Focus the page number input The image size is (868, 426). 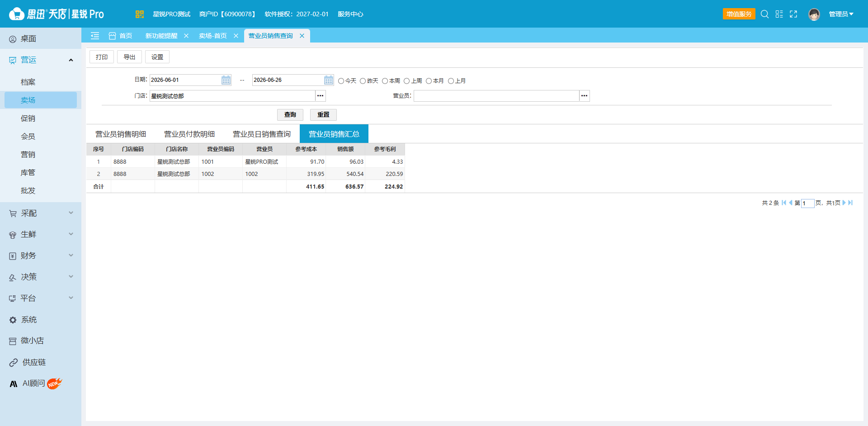tap(807, 204)
